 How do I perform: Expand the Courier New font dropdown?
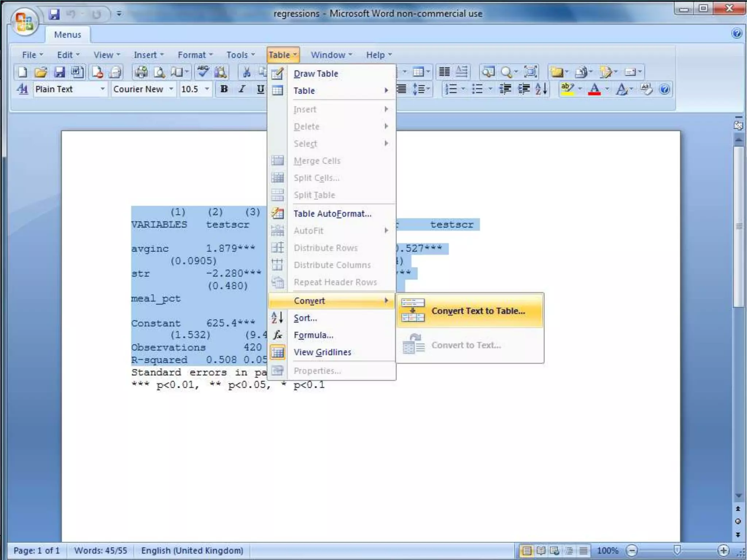(171, 89)
